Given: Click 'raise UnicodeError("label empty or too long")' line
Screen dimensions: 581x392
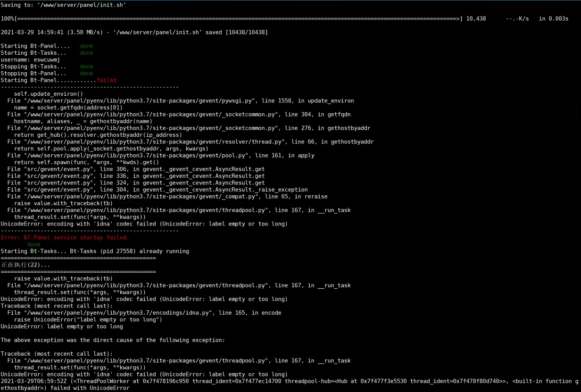Looking at the screenshot, I should (x=88, y=320).
